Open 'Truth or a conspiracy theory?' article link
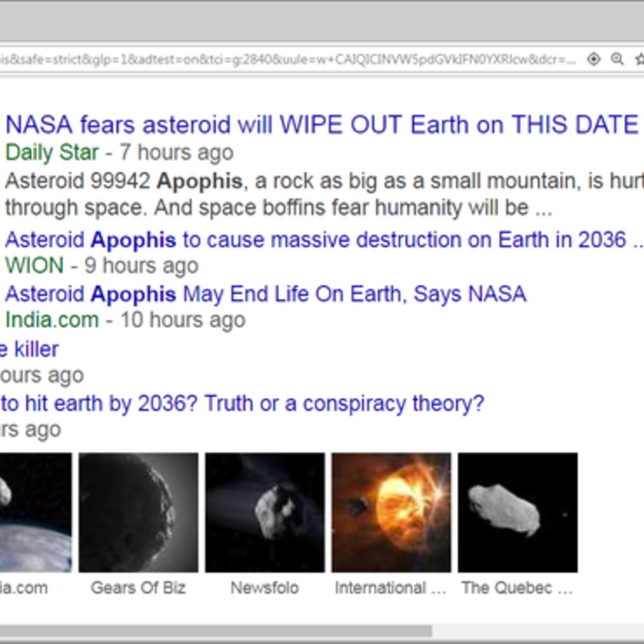This screenshot has width=644, height=644. tap(242, 404)
